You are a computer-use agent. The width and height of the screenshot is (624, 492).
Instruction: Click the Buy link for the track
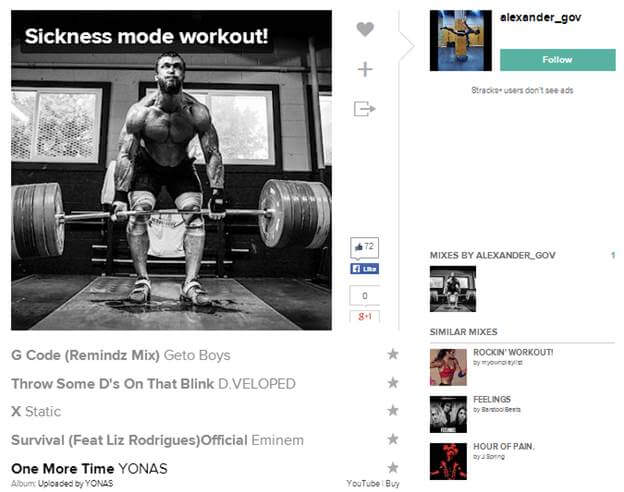coord(392,483)
